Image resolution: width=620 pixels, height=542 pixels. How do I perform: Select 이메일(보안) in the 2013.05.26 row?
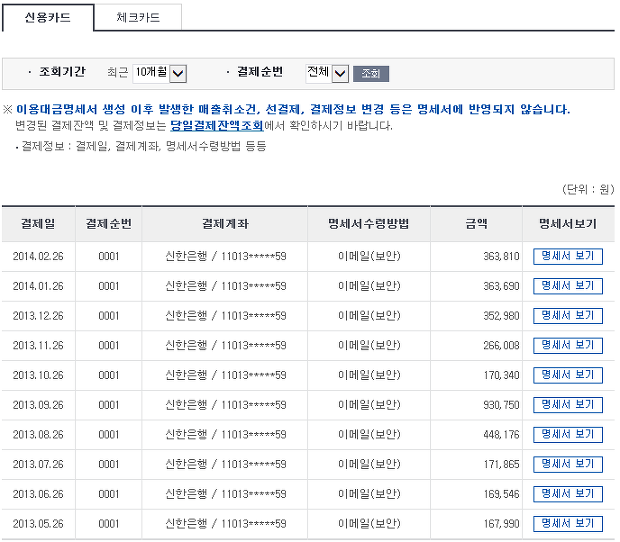pyautogui.click(x=369, y=524)
